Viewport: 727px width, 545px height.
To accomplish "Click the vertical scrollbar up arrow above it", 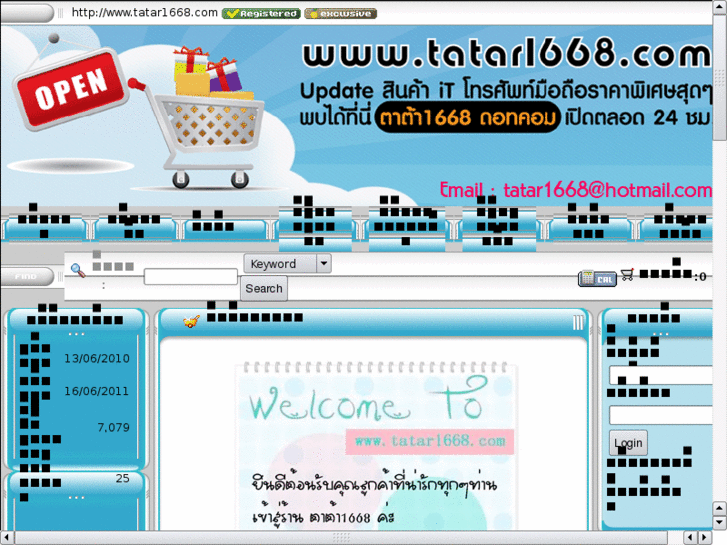I will (720, 508).
